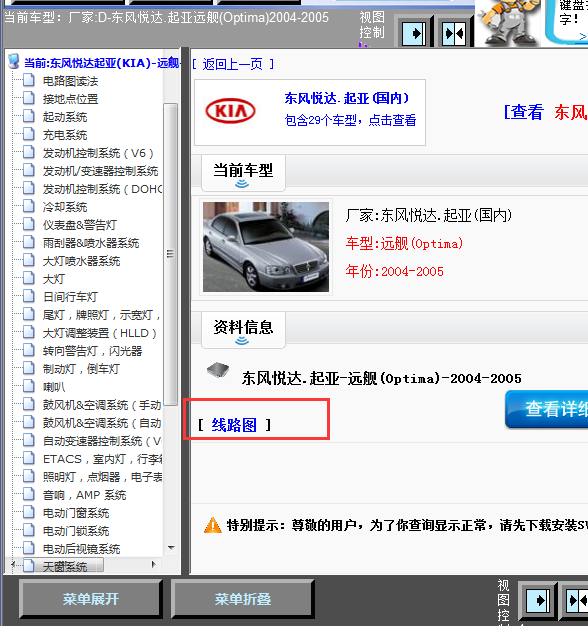Screen dimensions: 588x626
Task: Click the KIA logo image
Action: point(230,111)
